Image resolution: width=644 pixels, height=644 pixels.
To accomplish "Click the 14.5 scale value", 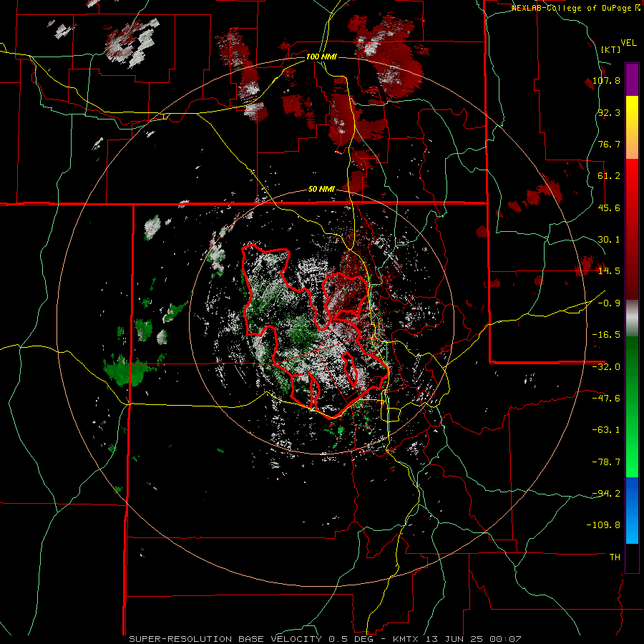I will (x=609, y=271).
